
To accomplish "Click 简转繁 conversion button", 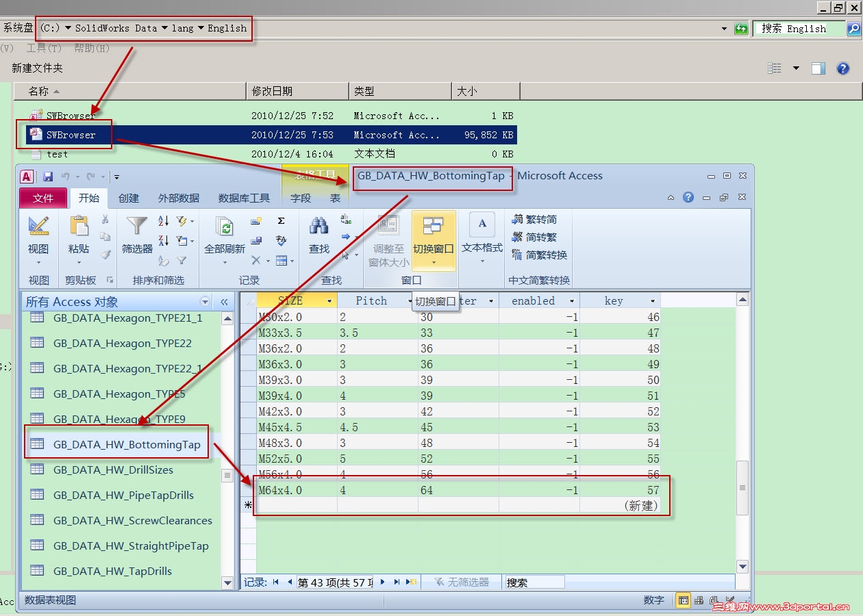I will 534,237.
